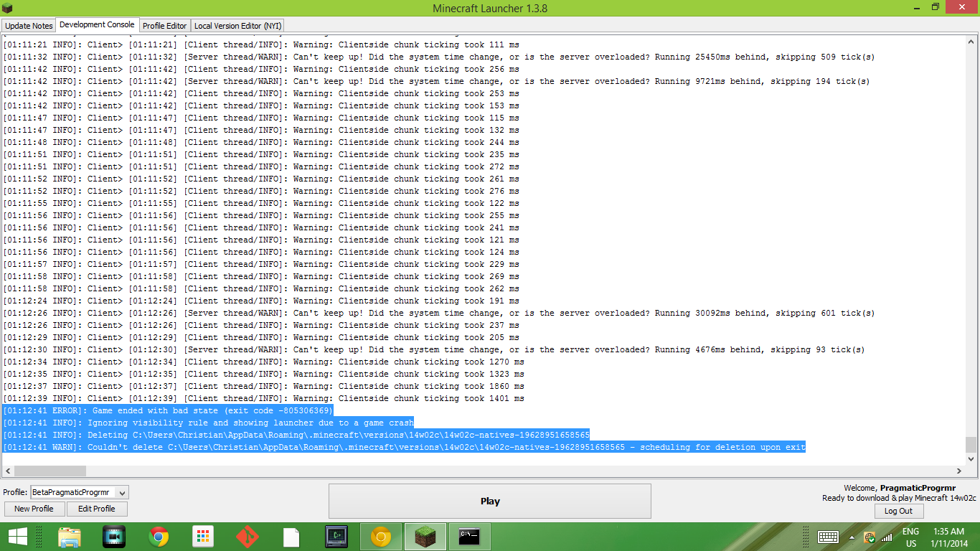Launch the red Git icon on taskbar
This screenshot has height=551, width=980.
pyautogui.click(x=248, y=537)
